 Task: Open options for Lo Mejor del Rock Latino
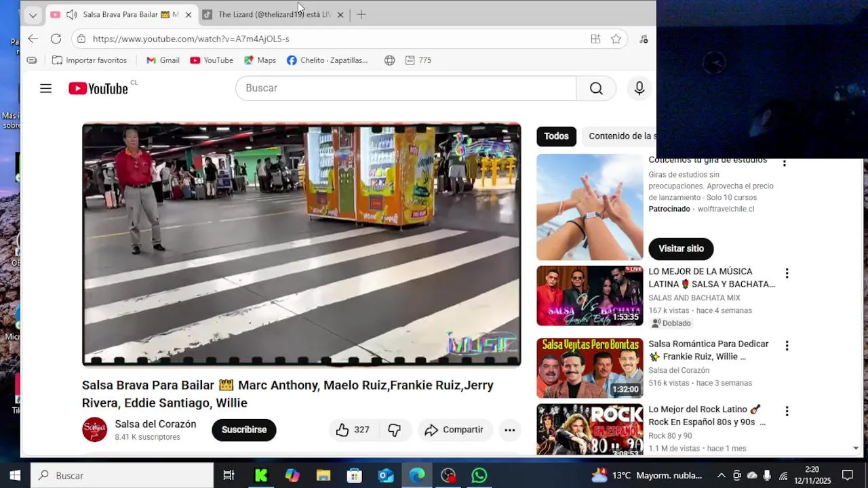[787, 411]
